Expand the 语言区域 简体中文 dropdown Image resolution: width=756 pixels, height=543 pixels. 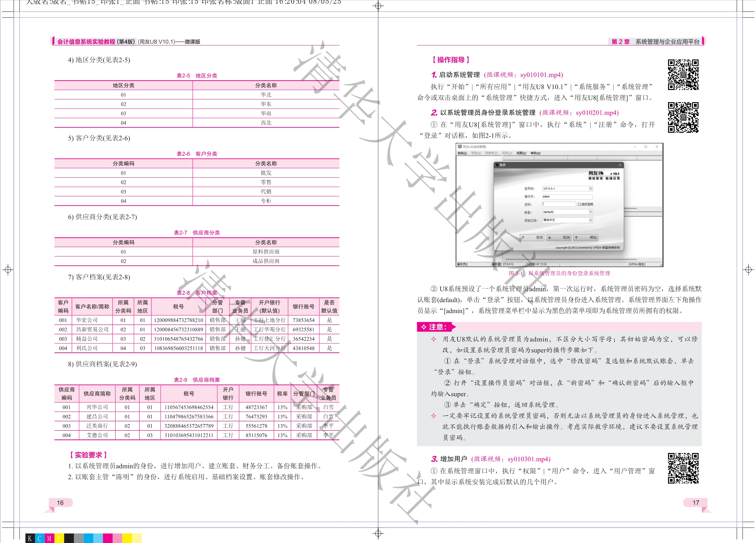tap(591, 220)
